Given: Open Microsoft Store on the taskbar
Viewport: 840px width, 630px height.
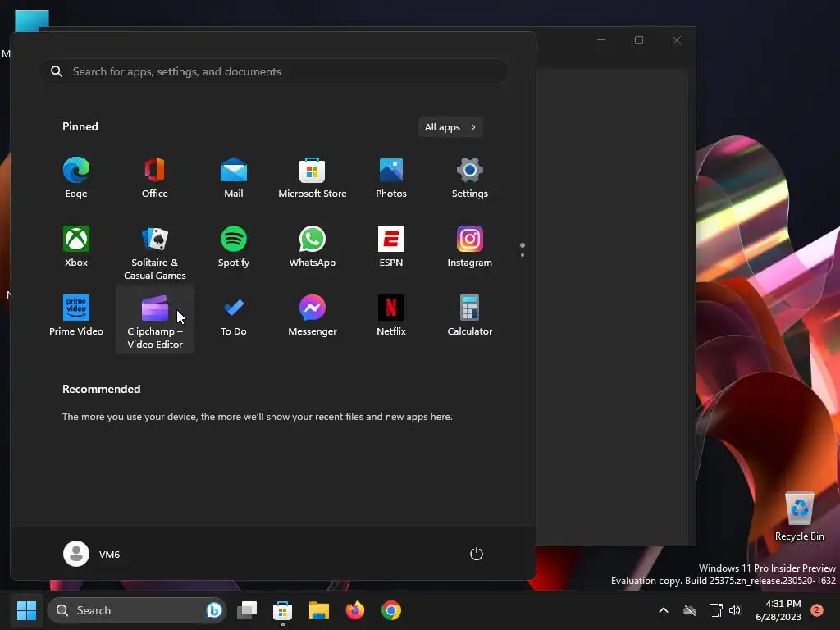Looking at the screenshot, I should tap(282, 610).
